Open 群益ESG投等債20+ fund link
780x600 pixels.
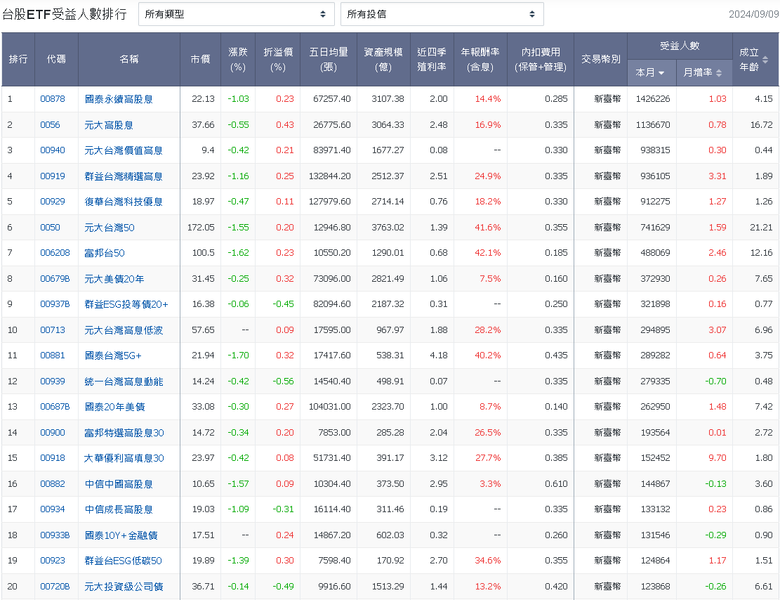click(x=126, y=304)
